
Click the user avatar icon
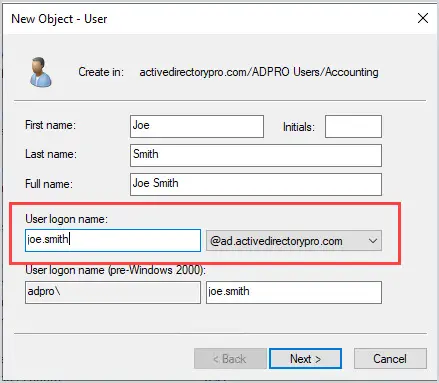click(x=41, y=72)
